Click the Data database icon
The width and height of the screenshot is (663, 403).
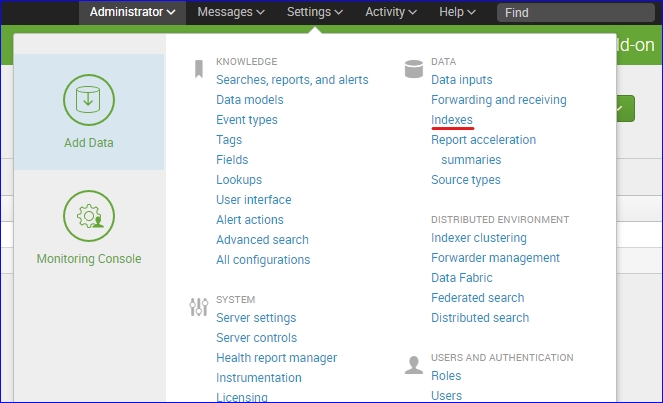413,69
